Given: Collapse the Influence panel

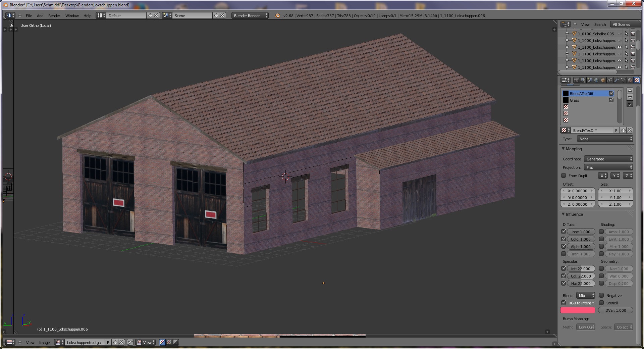Looking at the screenshot, I should point(563,214).
